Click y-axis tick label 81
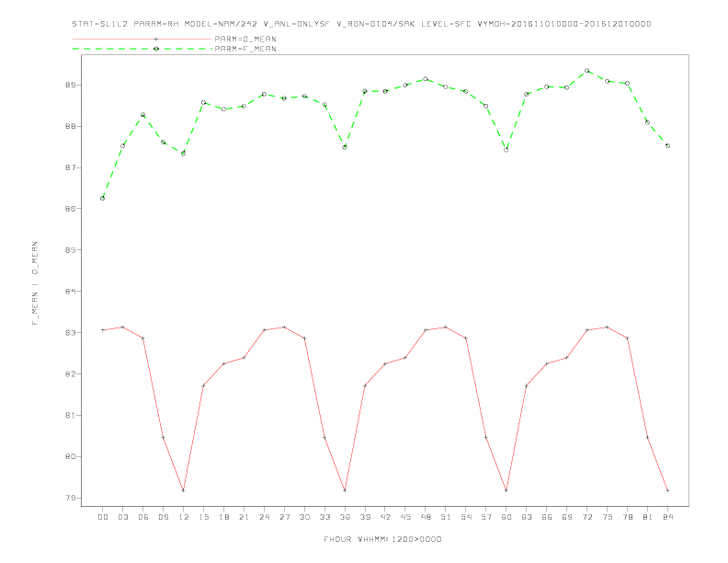Image resolution: width=728 pixels, height=563 pixels. (73, 415)
